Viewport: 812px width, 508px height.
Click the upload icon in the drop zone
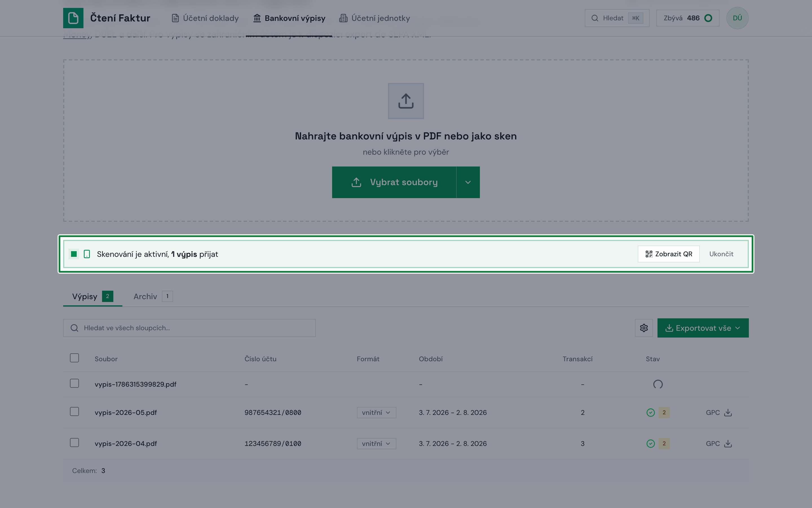406,101
